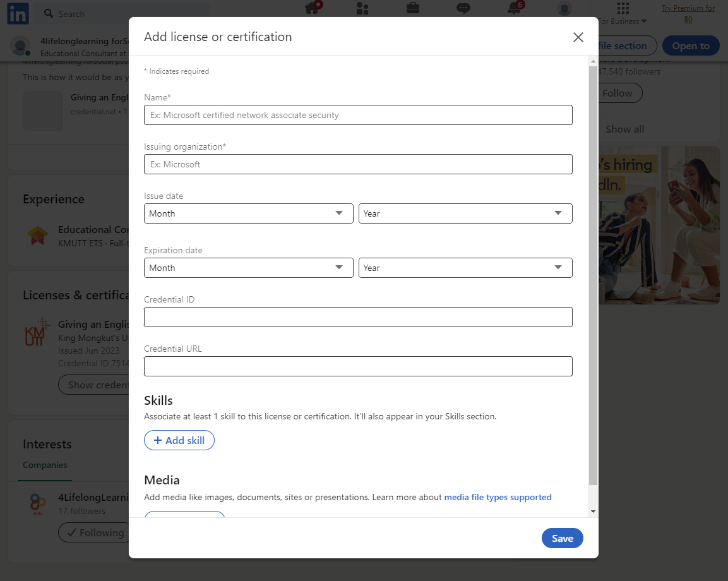
Task: Open the Expiration date Month dropdown
Action: pos(248,268)
